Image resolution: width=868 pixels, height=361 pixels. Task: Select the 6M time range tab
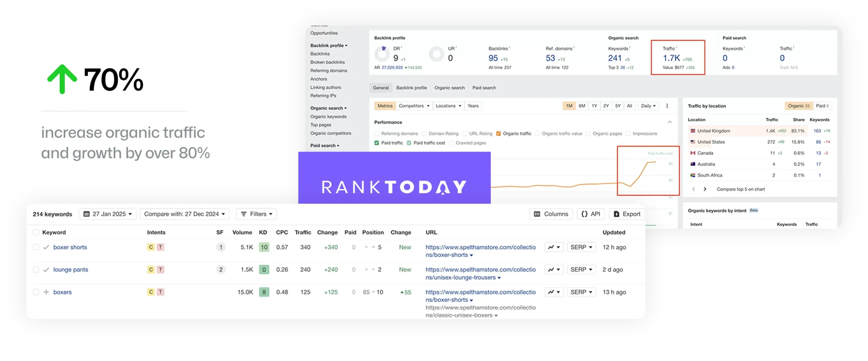pos(582,106)
